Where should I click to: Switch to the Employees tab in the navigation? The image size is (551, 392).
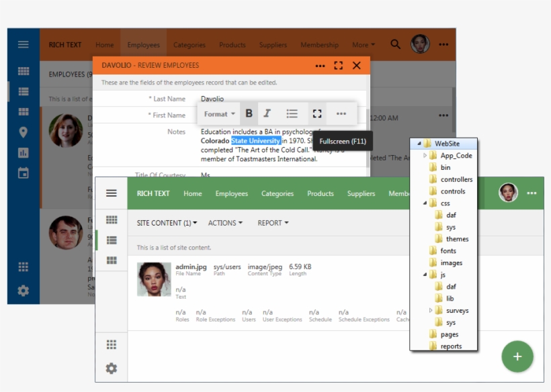[x=143, y=44]
